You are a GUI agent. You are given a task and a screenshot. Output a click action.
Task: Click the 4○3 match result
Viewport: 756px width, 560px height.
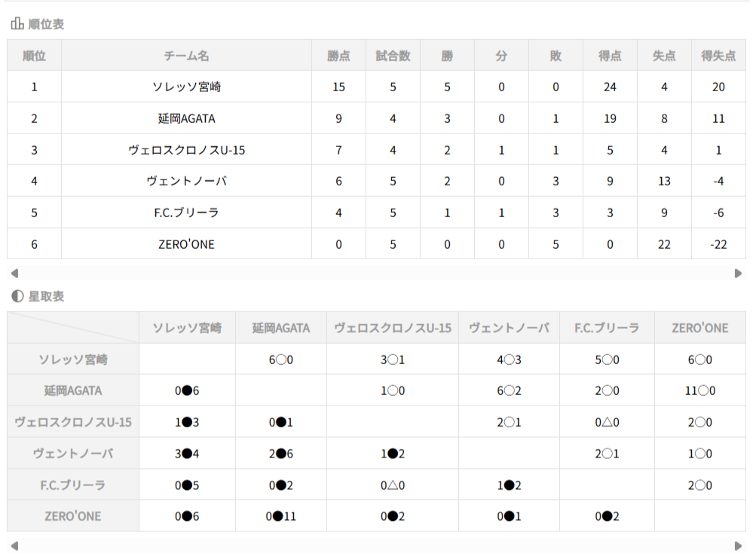[509, 360]
